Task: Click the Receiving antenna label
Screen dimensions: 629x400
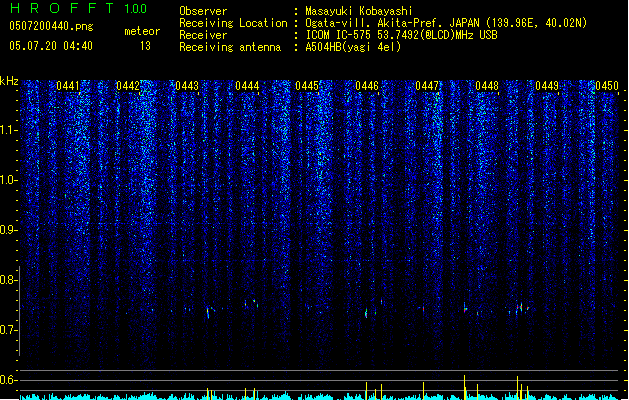Action: point(230,47)
